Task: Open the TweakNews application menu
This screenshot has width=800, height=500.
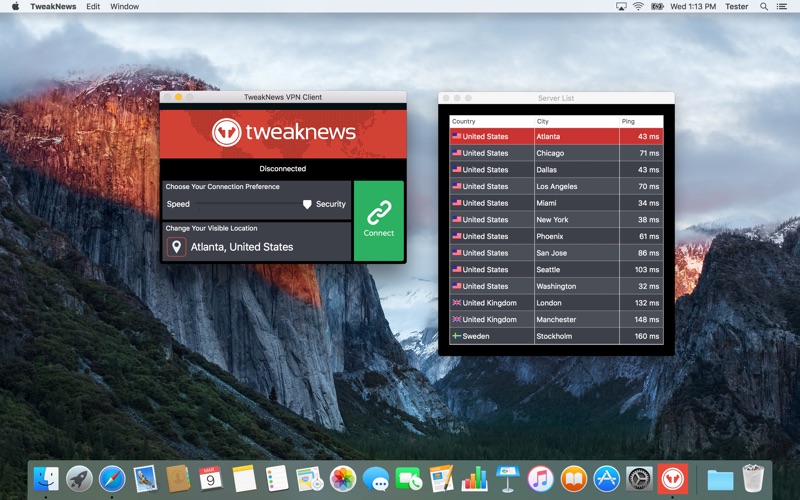Action: pyautogui.click(x=53, y=7)
